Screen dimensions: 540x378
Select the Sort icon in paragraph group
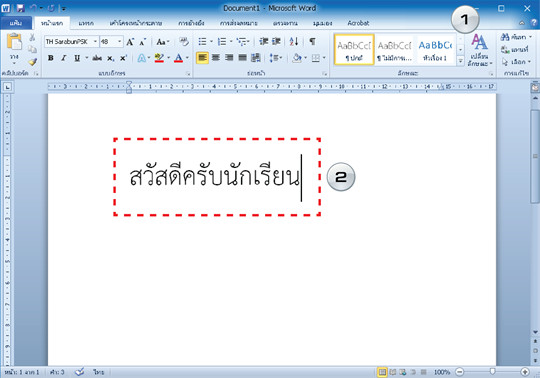[294, 42]
